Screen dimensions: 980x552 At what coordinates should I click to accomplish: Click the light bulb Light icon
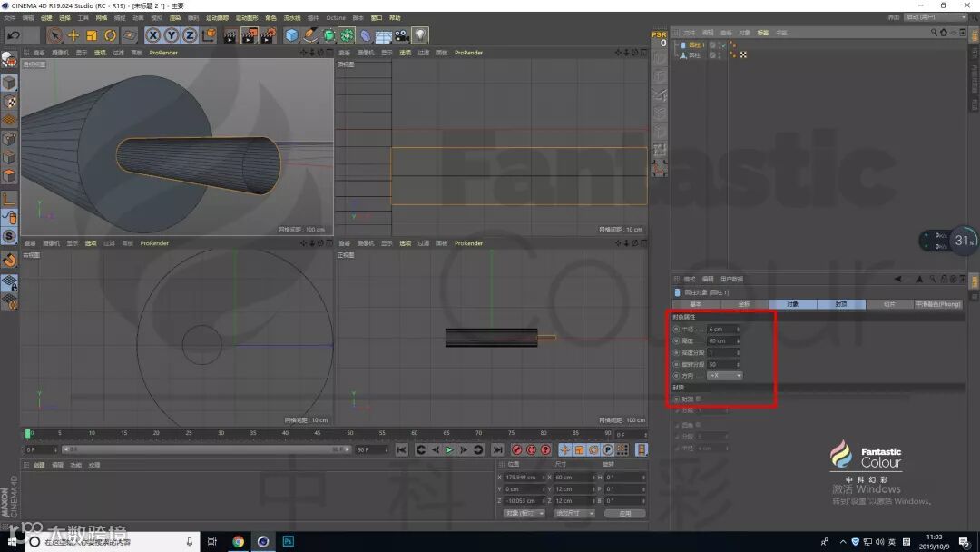420,35
